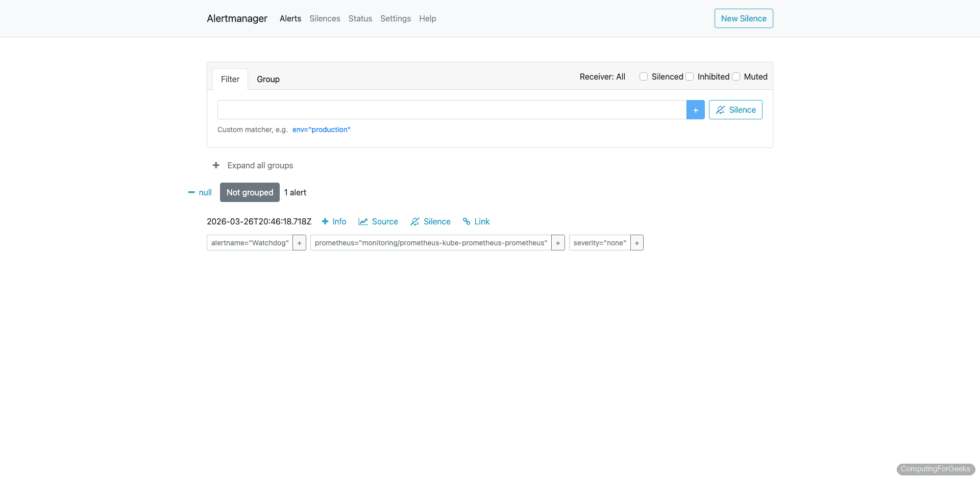
Task: Click the plus icon beside Info
Action: [325, 221]
